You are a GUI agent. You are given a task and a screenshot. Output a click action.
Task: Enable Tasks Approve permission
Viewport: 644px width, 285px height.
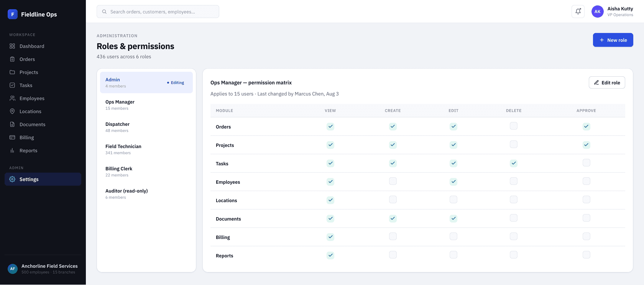pyautogui.click(x=586, y=163)
